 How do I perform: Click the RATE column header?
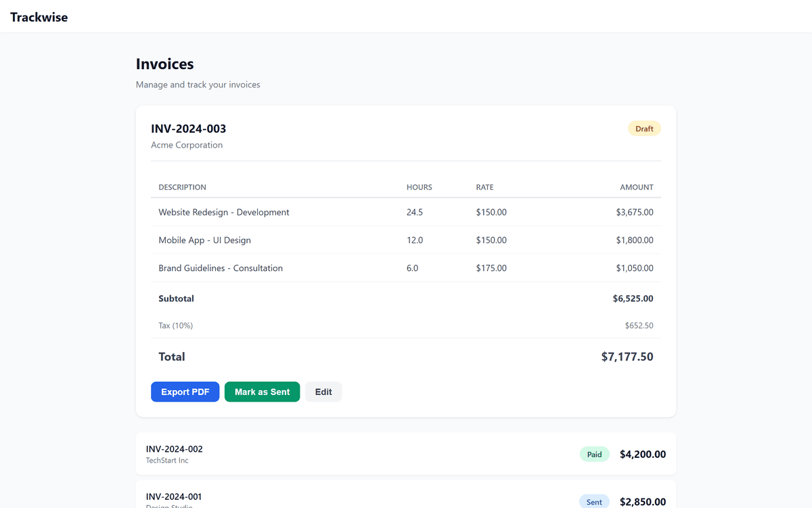pos(484,187)
